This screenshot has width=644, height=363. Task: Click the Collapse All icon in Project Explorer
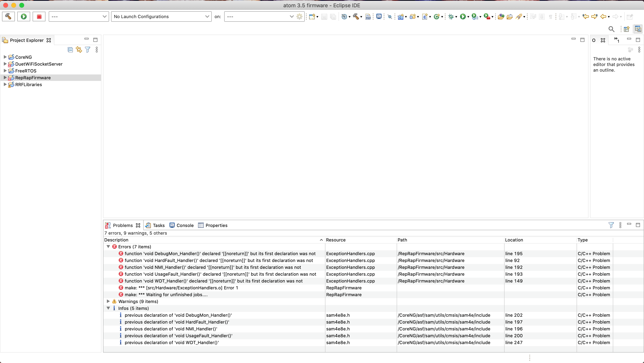pyautogui.click(x=70, y=50)
